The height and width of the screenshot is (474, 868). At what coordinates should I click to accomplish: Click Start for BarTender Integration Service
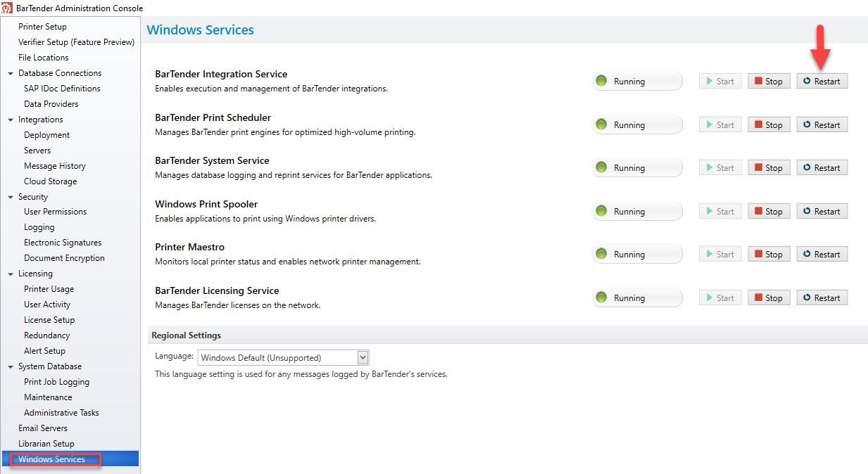click(720, 82)
